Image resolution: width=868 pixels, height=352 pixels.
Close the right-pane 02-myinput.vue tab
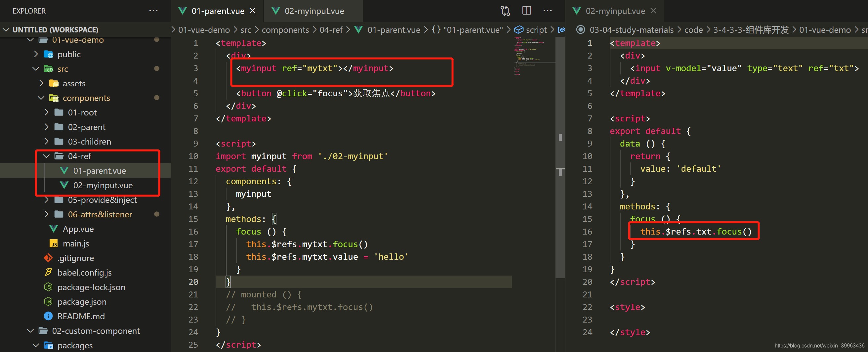click(653, 11)
